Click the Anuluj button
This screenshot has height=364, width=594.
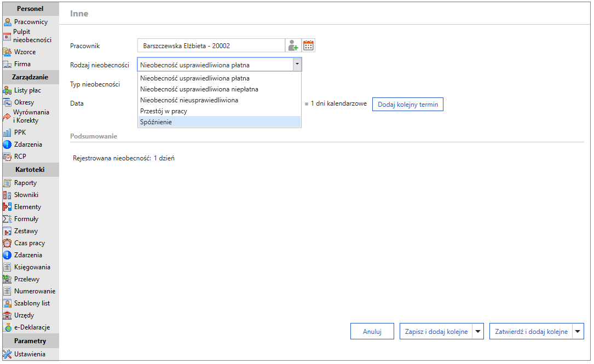(x=372, y=331)
